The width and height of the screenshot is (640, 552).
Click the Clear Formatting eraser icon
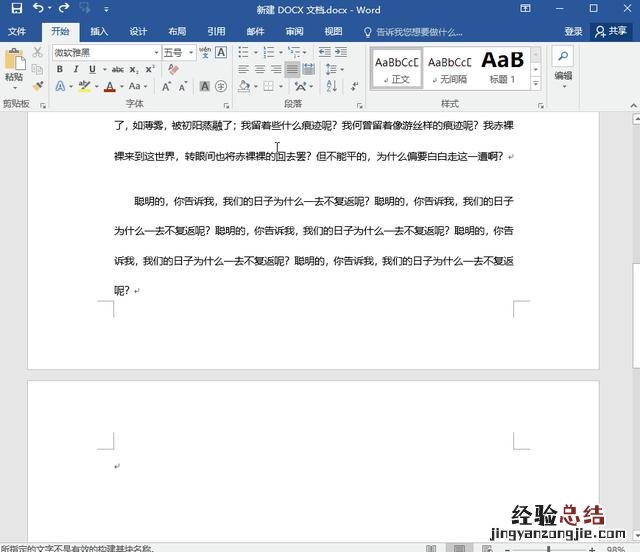172,69
